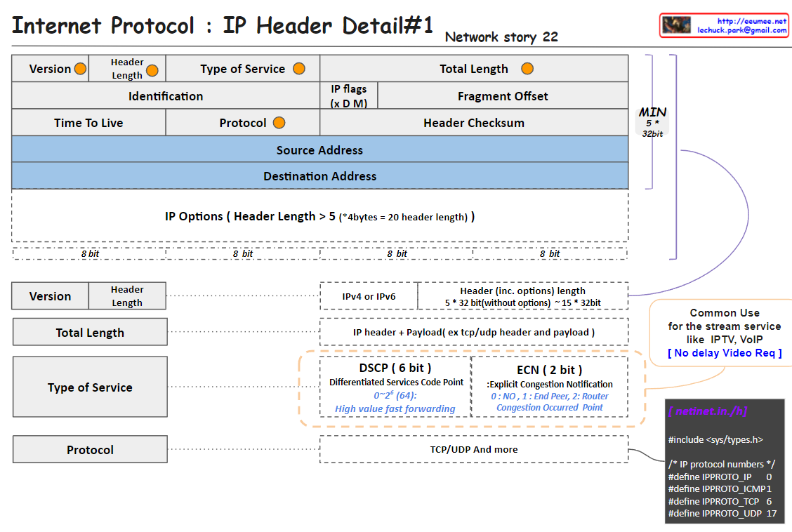The image size is (792, 532).
Task: Click the purple netinet.in./h heading
Action: point(708,412)
